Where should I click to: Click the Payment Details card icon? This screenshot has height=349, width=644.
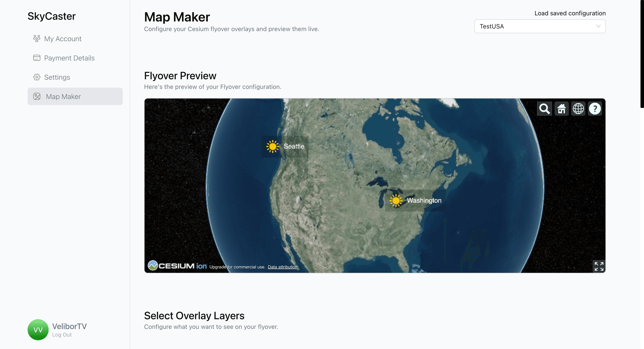click(x=37, y=58)
